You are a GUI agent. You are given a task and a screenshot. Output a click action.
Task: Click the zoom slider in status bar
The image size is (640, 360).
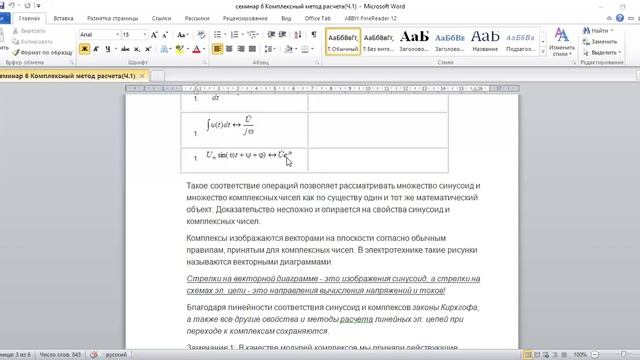point(623,355)
